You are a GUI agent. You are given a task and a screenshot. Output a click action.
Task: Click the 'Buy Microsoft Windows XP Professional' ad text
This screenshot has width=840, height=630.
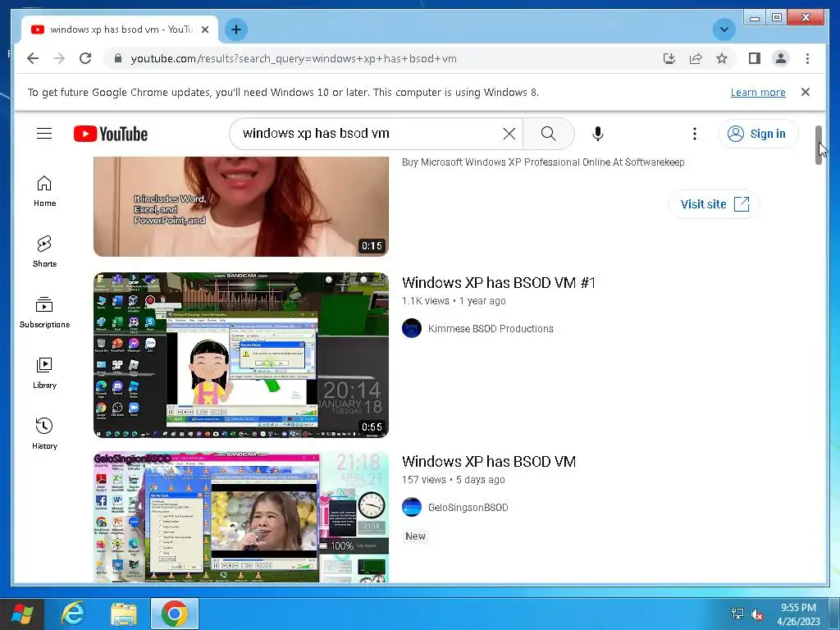543,162
